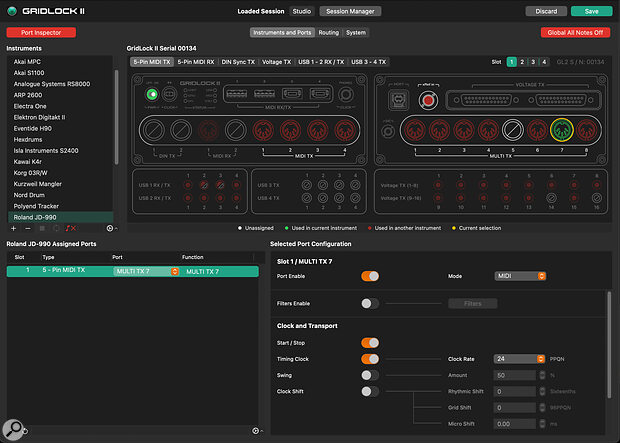
Task: Select Akai MPC in Instruments list
Action: [x=60, y=62]
